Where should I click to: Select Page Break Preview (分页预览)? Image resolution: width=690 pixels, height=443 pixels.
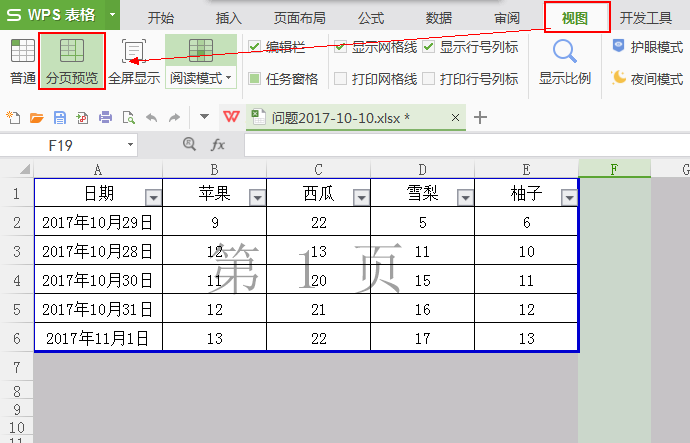(72, 61)
